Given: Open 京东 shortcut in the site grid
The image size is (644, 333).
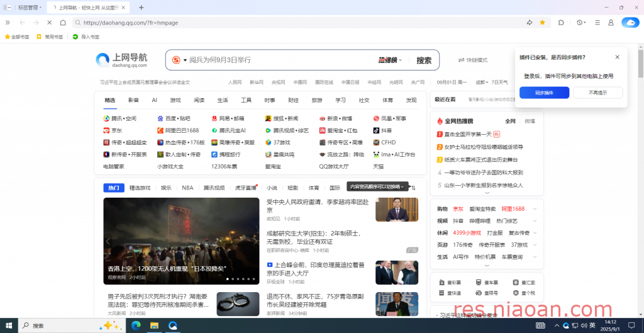Looking at the screenshot, I should click(113, 130).
